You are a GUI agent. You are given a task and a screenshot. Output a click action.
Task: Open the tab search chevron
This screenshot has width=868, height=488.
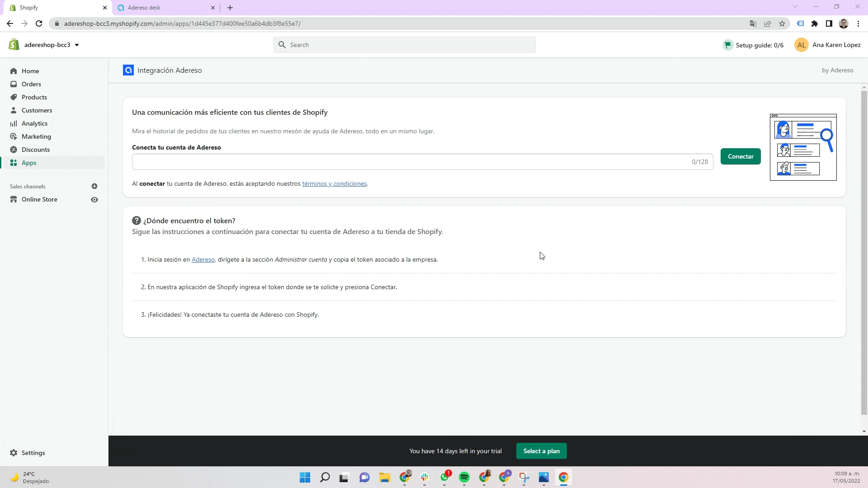point(795,7)
